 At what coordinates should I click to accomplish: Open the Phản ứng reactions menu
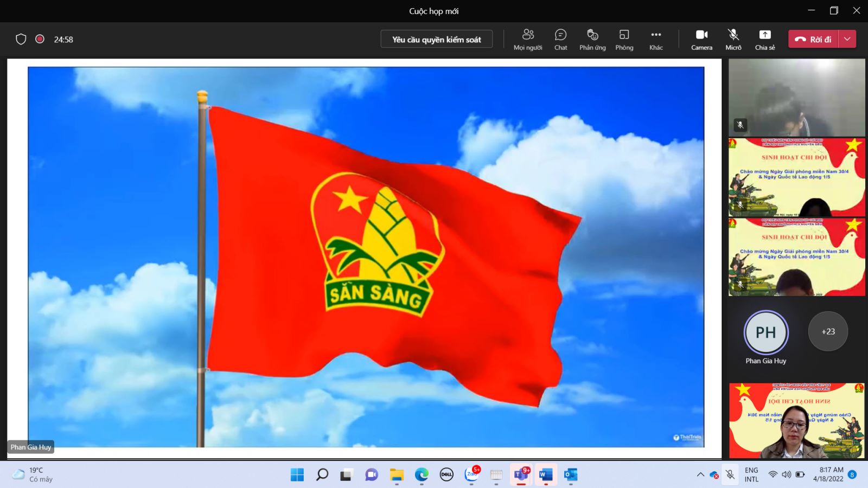592,40
